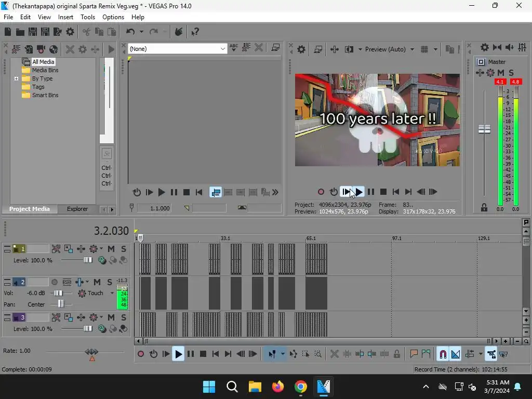This screenshot has width=532, height=399.
Task: Expand the By Type media bin
Action: (x=16, y=79)
